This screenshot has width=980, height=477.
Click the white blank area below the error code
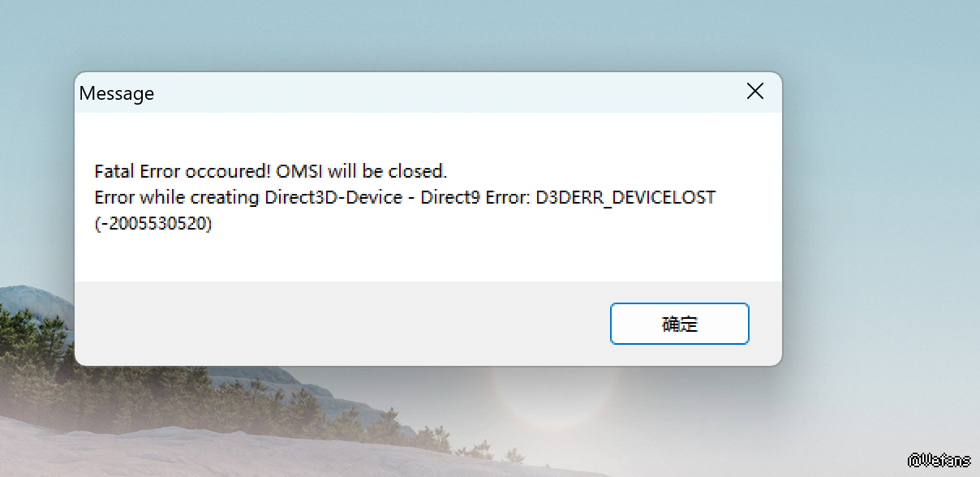[428, 258]
